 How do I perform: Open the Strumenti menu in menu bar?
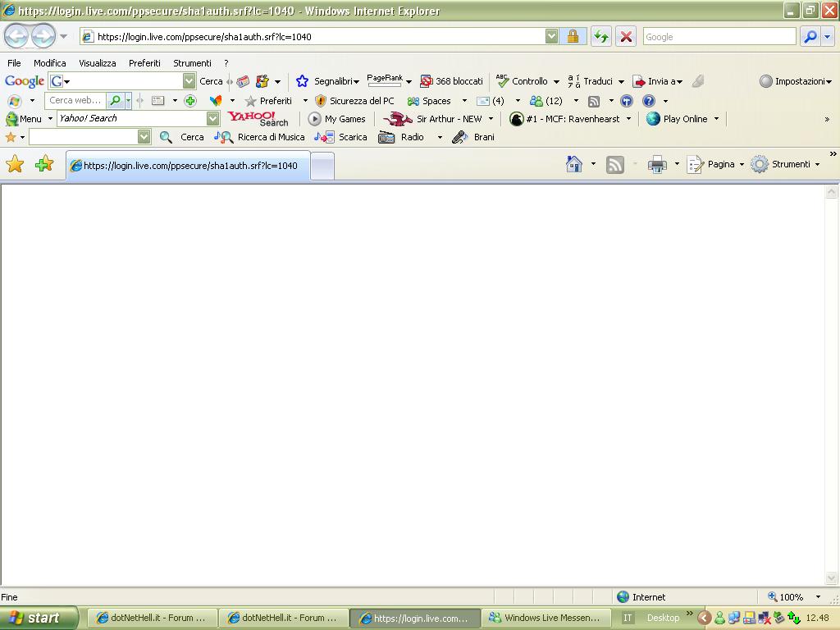(x=192, y=63)
